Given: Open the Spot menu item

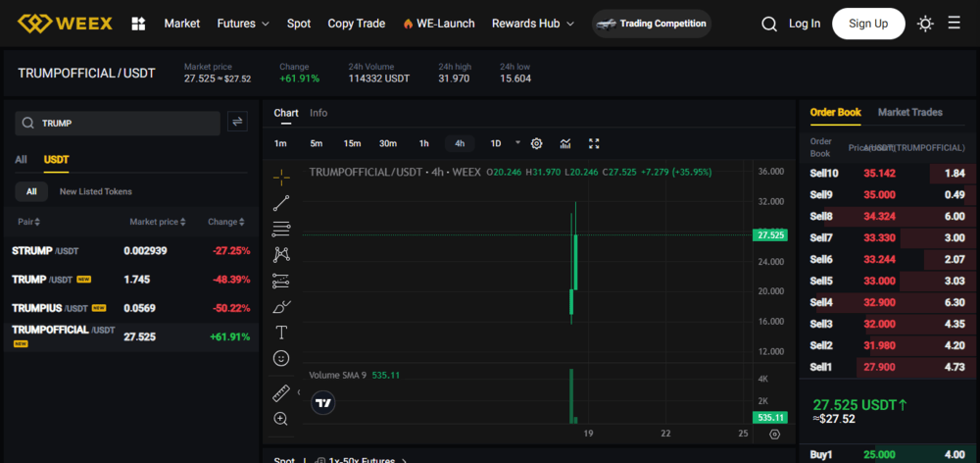Looking at the screenshot, I should [x=299, y=24].
